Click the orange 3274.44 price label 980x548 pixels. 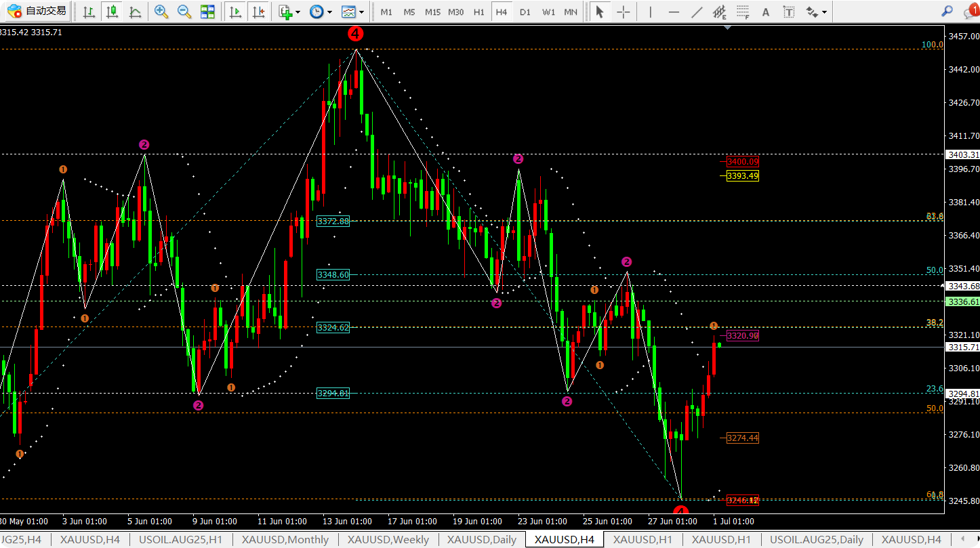742,438
